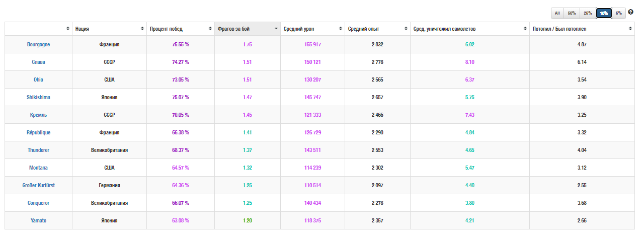Click sort arrows in Потопил / Был потоплен header
The width and height of the screenshot is (644, 237).
click(630, 29)
